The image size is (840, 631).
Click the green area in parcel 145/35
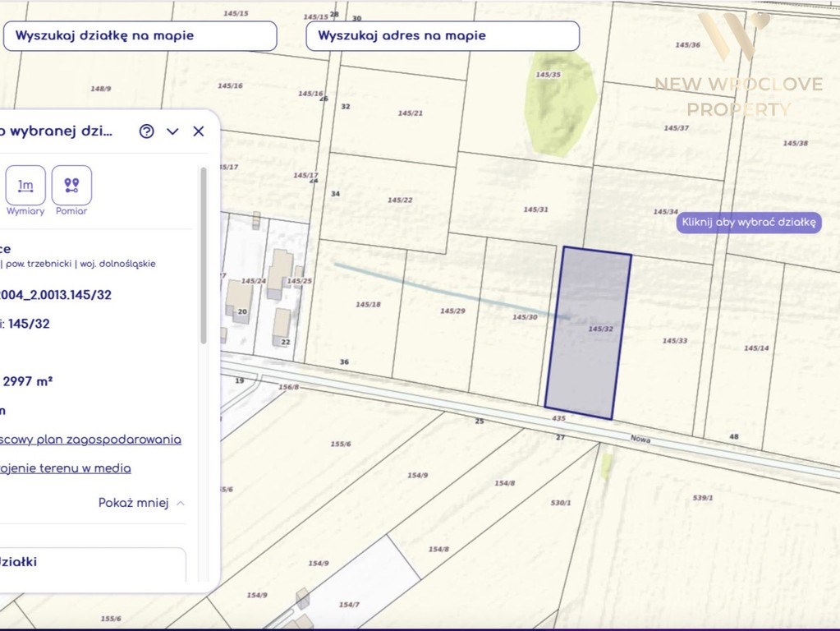(560, 103)
